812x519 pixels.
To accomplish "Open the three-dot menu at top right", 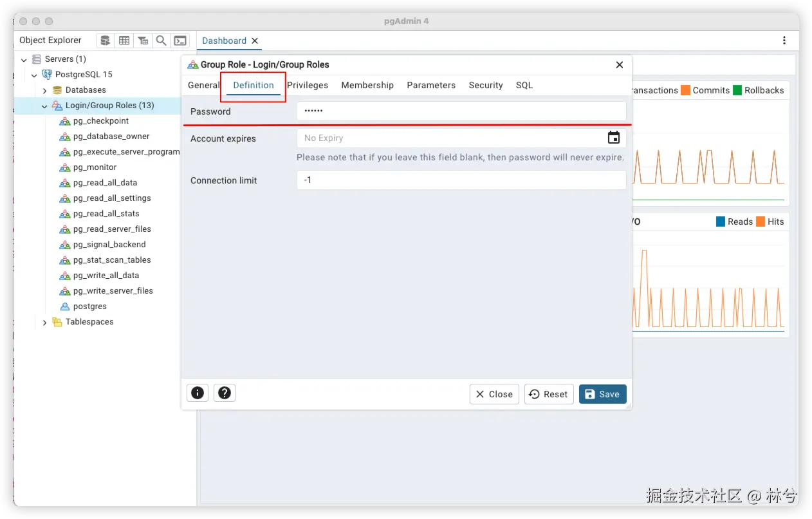I will [784, 41].
